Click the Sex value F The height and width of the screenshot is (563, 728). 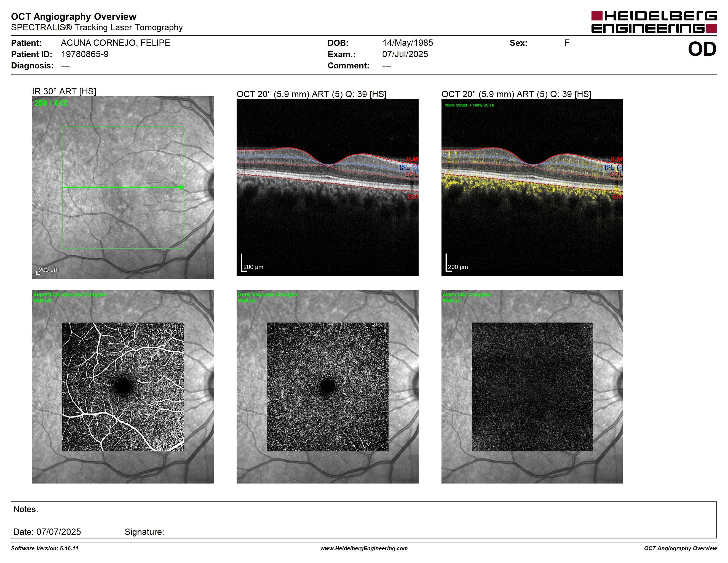point(567,43)
